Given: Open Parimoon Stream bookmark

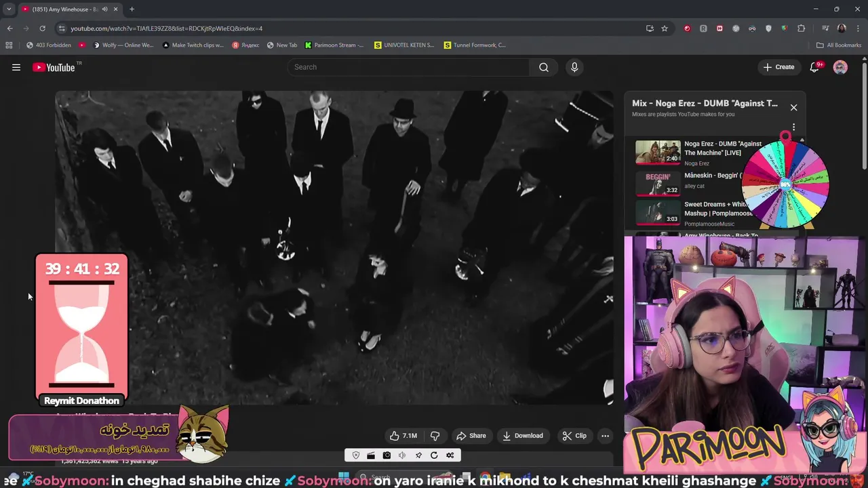Looking at the screenshot, I should click(x=334, y=45).
